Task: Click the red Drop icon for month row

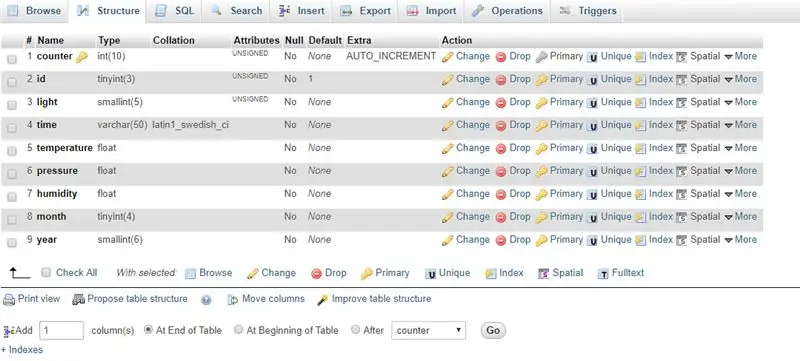Action: (501, 217)
